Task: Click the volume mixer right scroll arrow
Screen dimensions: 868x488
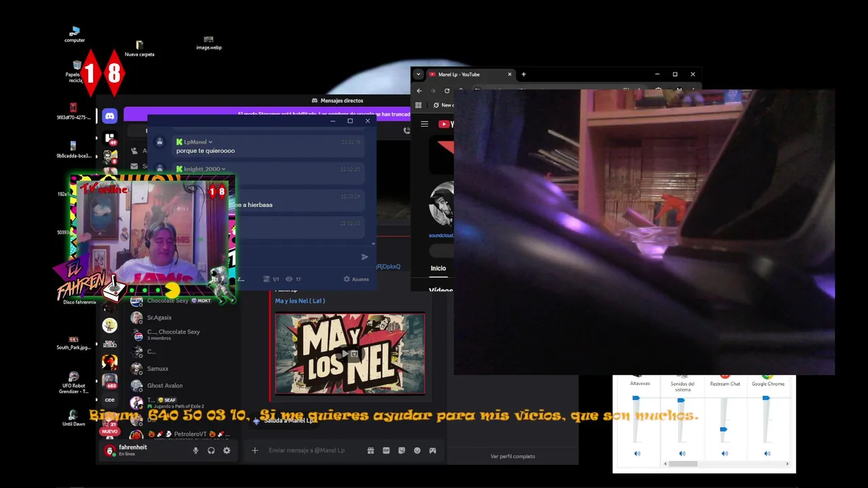Action: point(787,464)
